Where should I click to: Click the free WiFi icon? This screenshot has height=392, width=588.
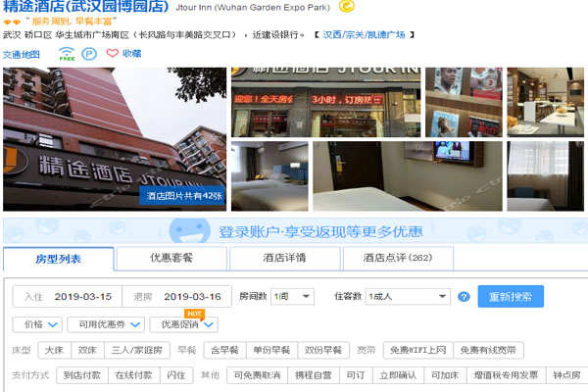[x=67, y=54]
